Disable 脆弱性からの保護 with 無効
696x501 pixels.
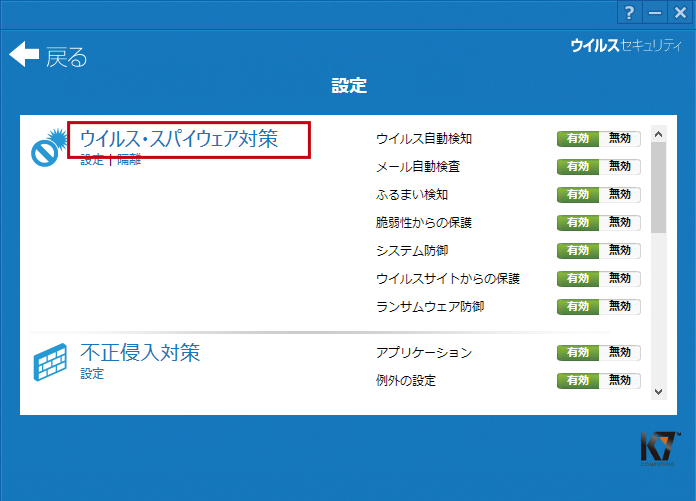(x=620, y=222)
